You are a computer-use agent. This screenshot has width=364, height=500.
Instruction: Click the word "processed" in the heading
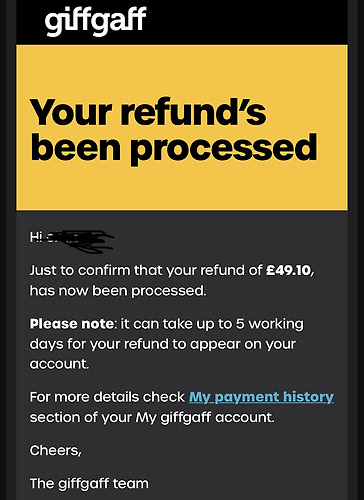click(x=224, y=148)
